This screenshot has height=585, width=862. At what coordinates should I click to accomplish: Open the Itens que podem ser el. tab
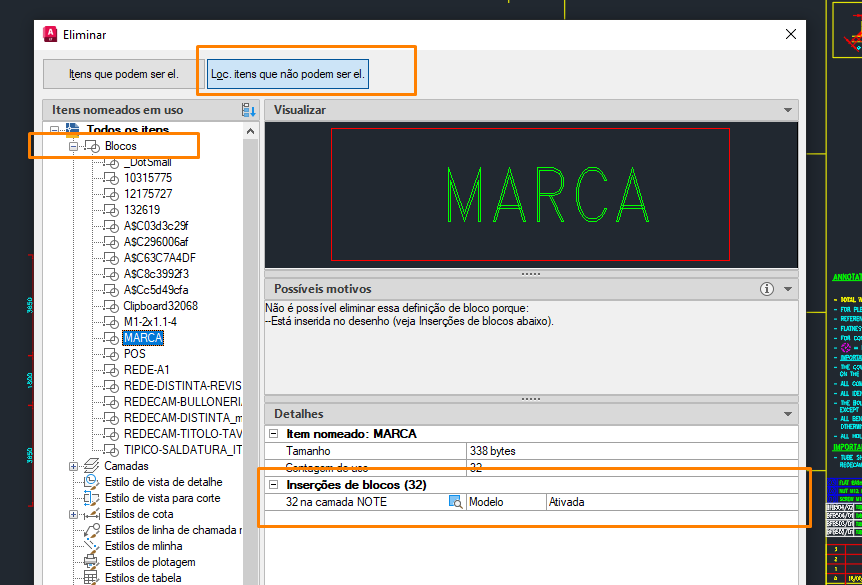pos(123,74)
